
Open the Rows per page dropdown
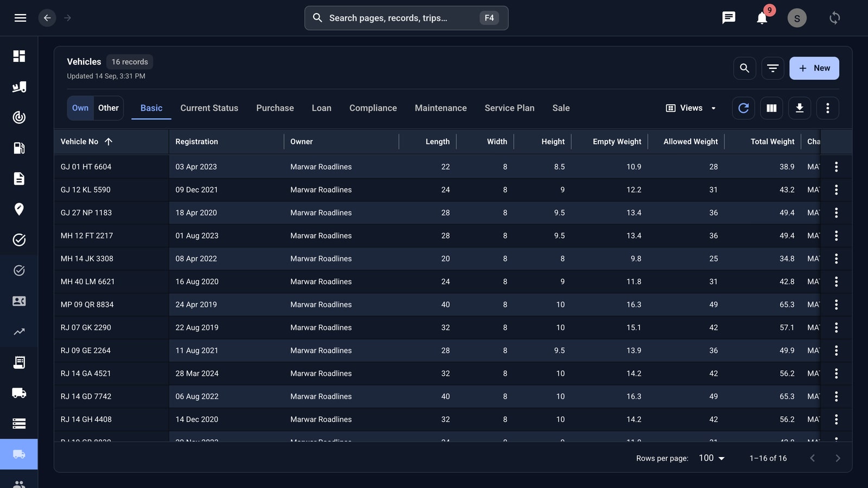712,458
